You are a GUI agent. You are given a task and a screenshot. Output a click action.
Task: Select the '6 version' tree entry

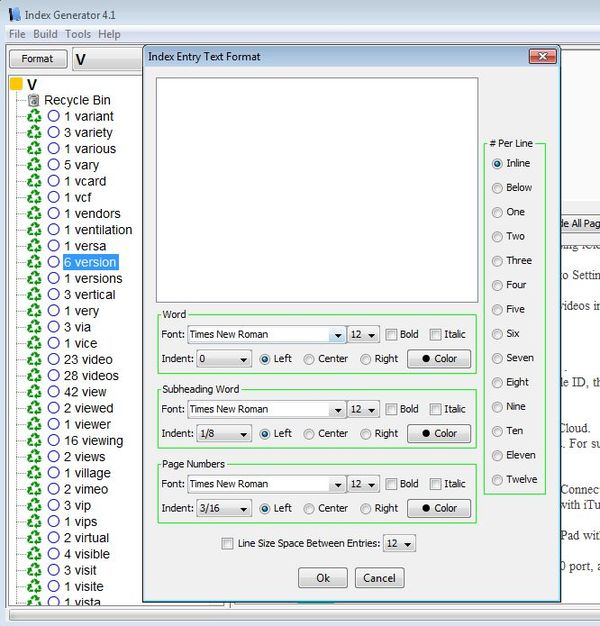click(90, 262)
